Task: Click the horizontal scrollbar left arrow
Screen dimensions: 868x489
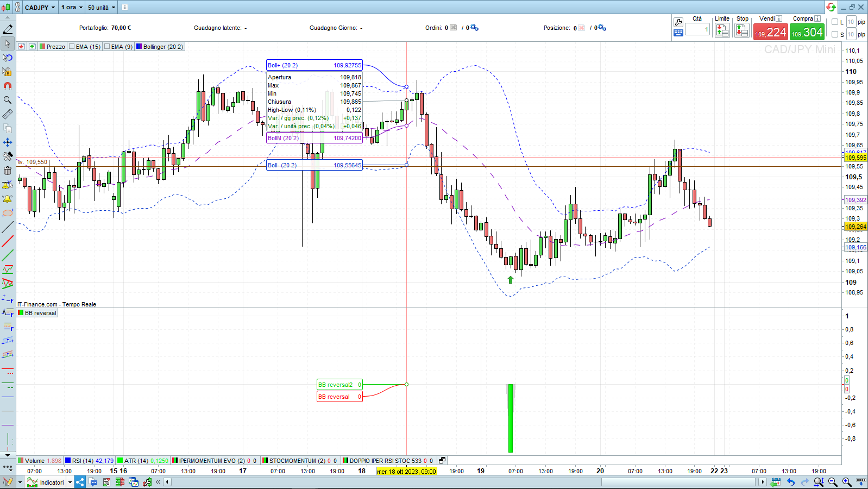Action: pos(167,482)
